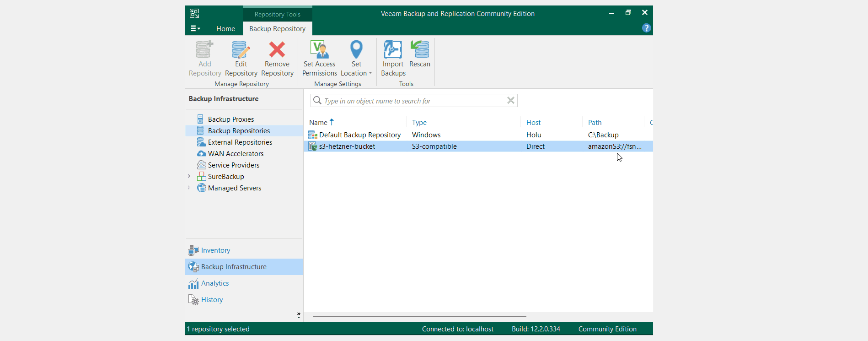Select the Managed Servers tree item

[x=235, y=188]
